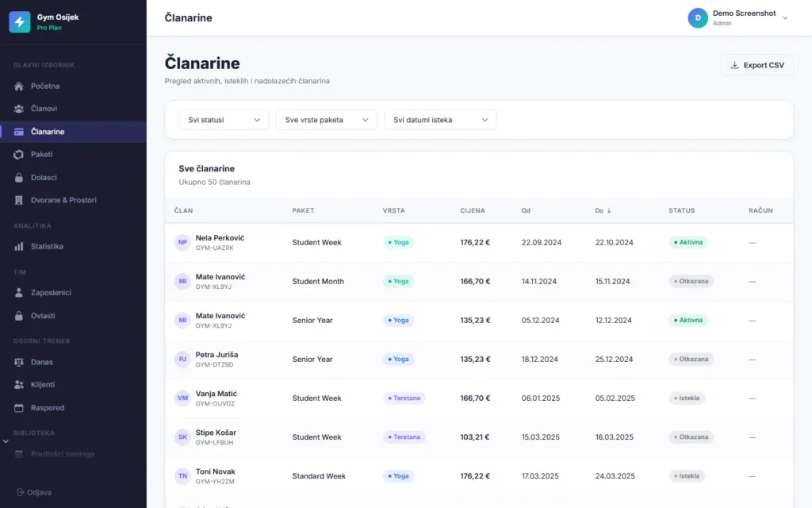This screenshot has height=508, width=812.
Task: Select Paketi in the sidebar
Action: 73,155
